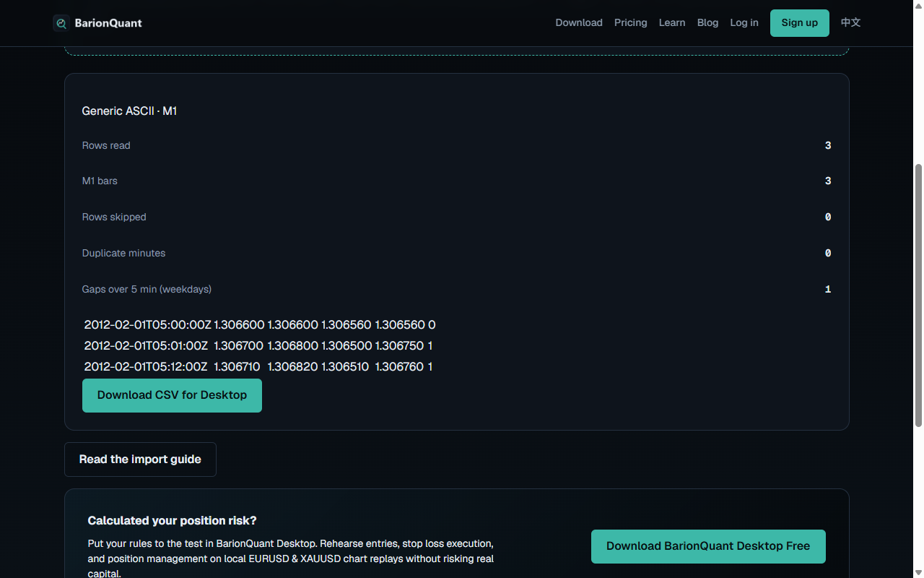Click Download CSV for Desktop button

coord(172,395)
